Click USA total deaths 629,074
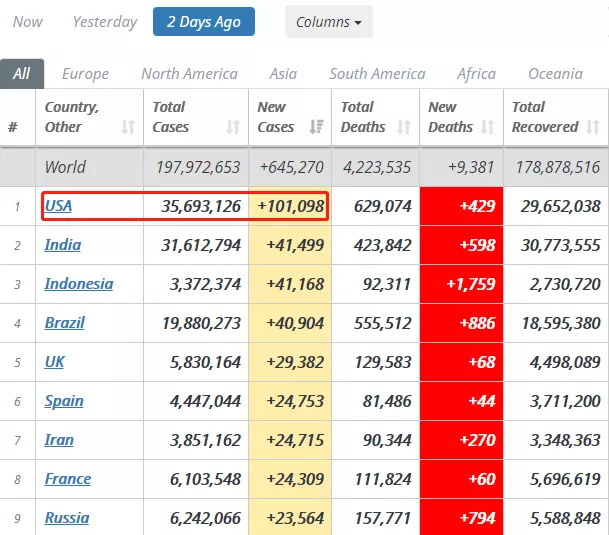Viewport: 609px width, 535px height. 383,206
